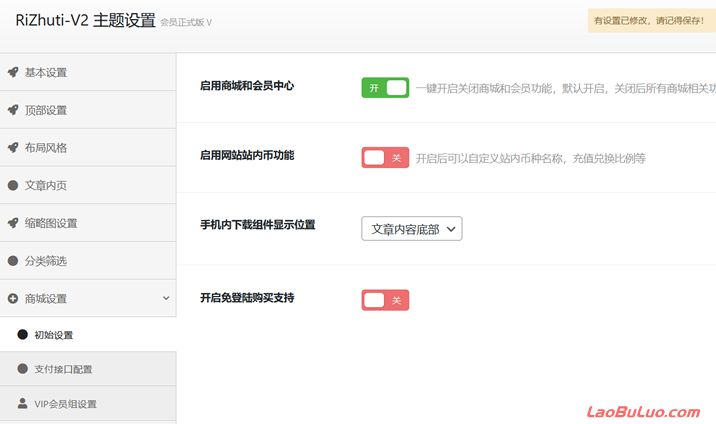The width and height of the screenshot is (716, 424).
Task: Select the 缩略图设置 menu item
Action: [88, 223]
